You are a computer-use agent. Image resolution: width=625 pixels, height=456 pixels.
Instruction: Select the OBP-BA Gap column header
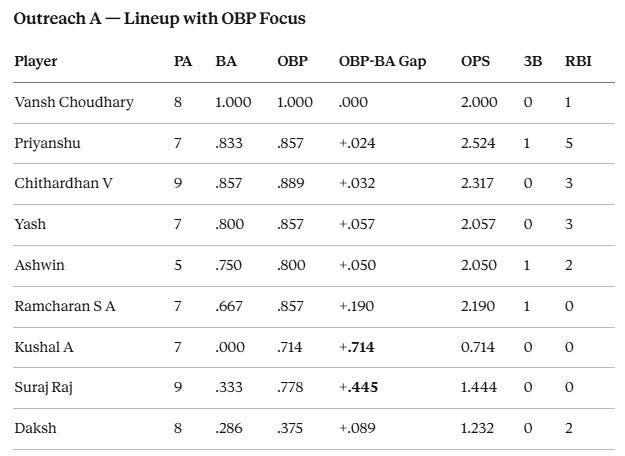(382, 61)
